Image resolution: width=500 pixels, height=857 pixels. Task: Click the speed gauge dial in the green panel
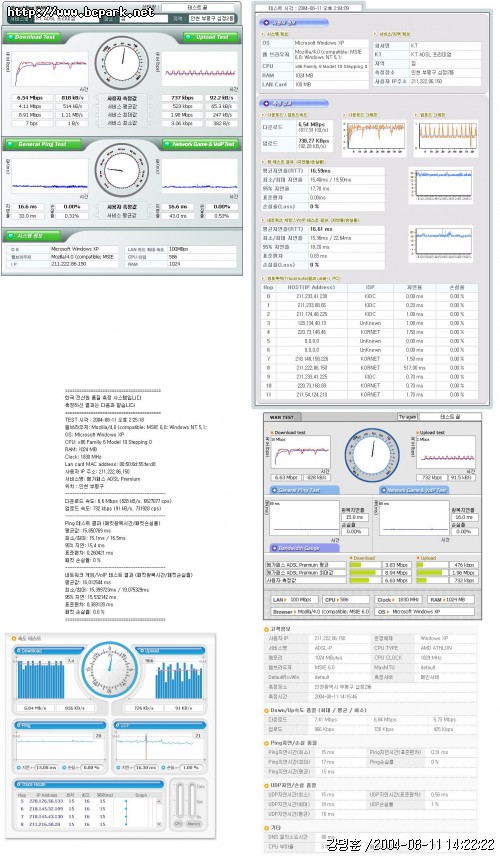click(122, 63)
